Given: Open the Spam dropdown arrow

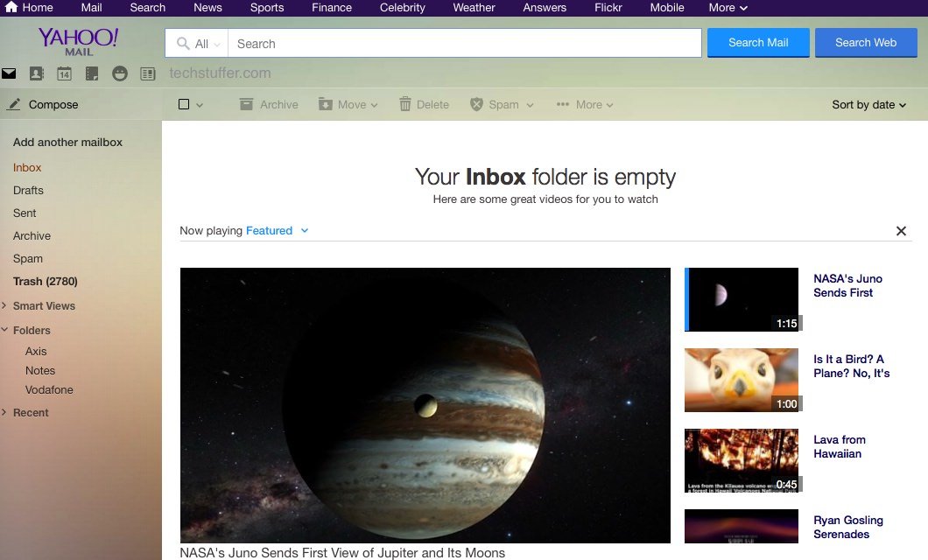Looking at the screenshot, I should point(530,105).
